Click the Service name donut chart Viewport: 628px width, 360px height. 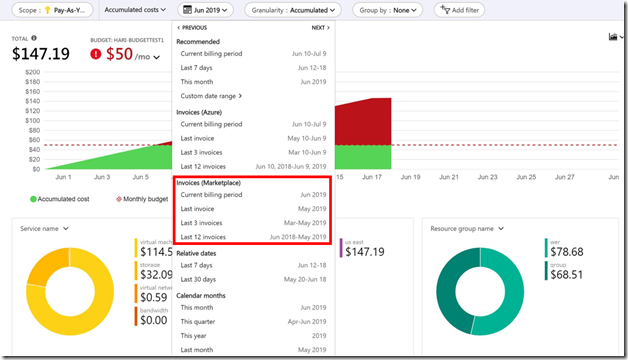(x=70, y=292)
